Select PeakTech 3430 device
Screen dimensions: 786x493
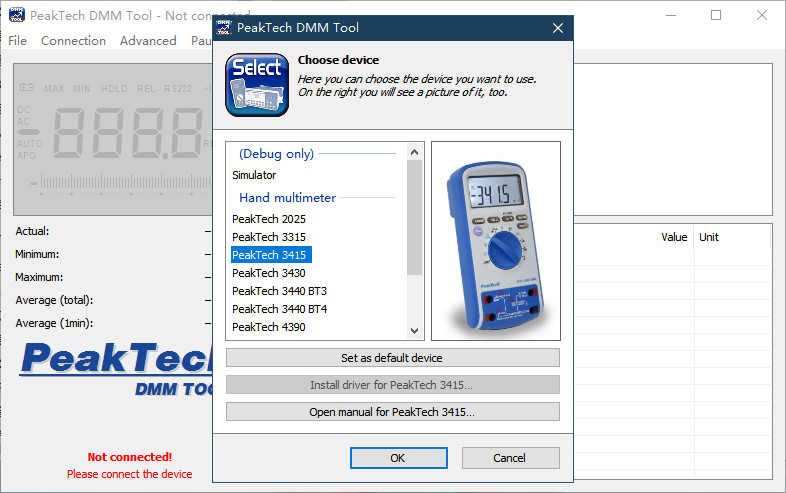[269, 273]
